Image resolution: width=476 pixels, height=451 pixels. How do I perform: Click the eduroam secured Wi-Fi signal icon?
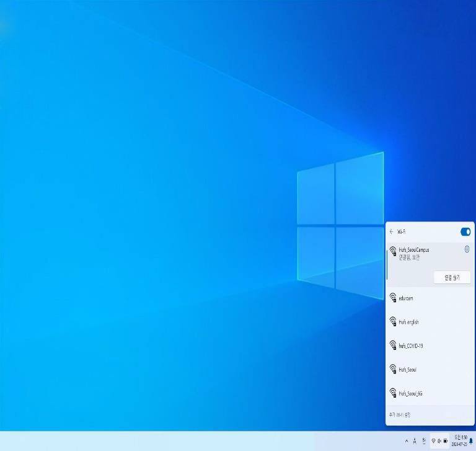(393, 298)
